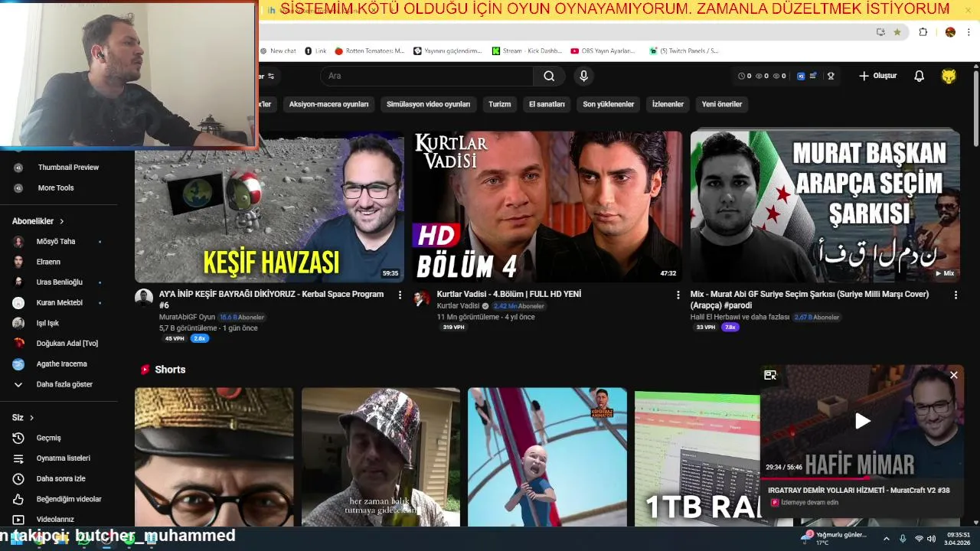Start voice search with microphone icon
The image size is (980, 551).
[x=583, y=76]
